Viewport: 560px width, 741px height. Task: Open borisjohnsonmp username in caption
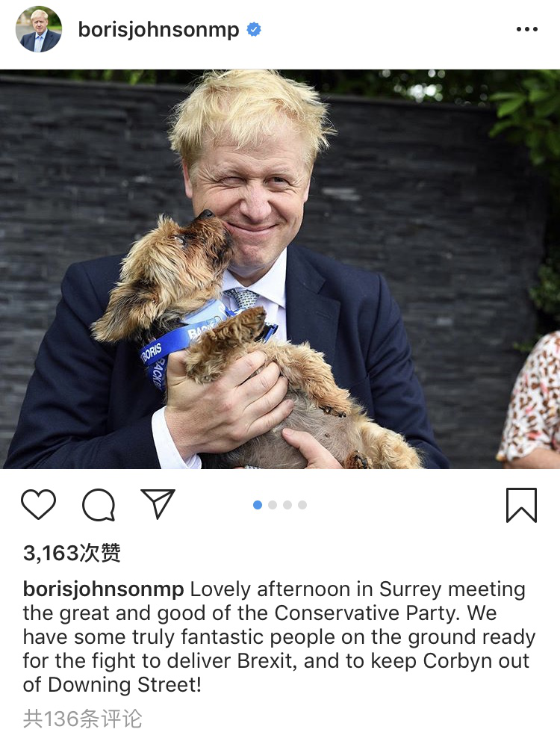(104, 589)
